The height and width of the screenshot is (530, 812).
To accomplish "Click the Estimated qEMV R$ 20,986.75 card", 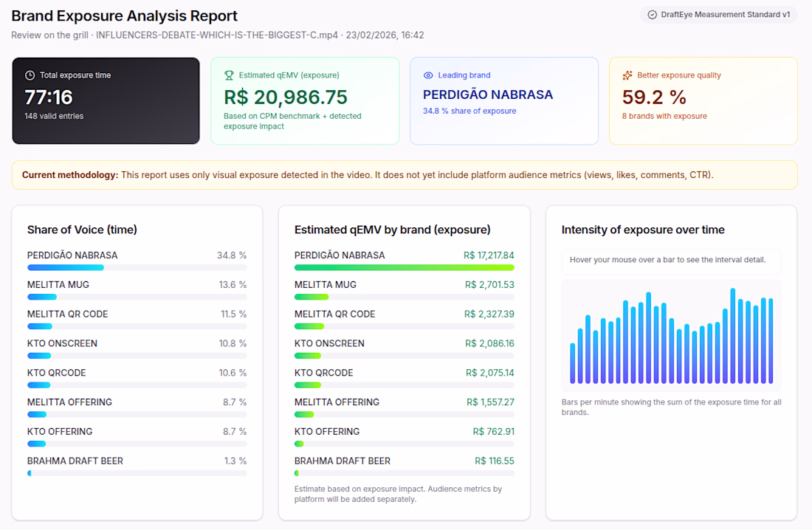I will [x=305, y=100].
